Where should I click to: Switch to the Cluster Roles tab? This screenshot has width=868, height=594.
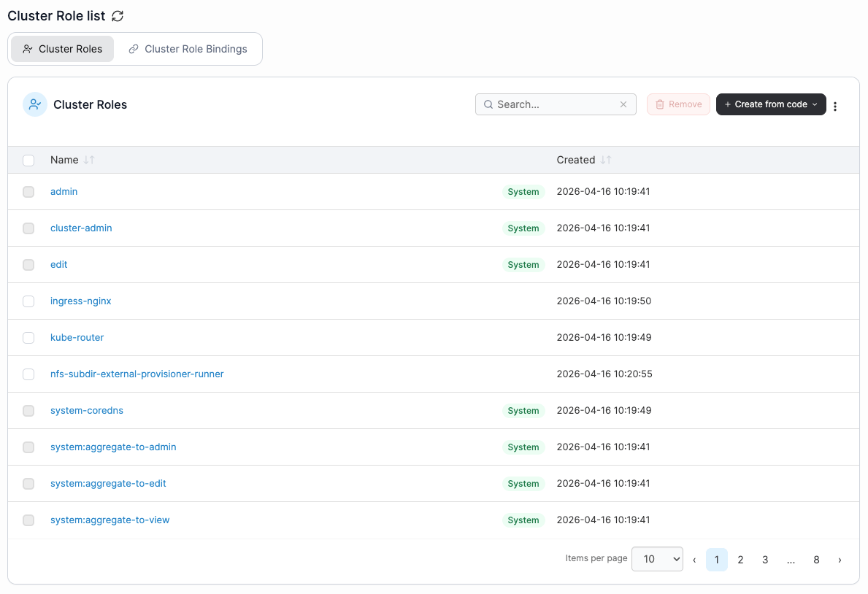[63, 49]
